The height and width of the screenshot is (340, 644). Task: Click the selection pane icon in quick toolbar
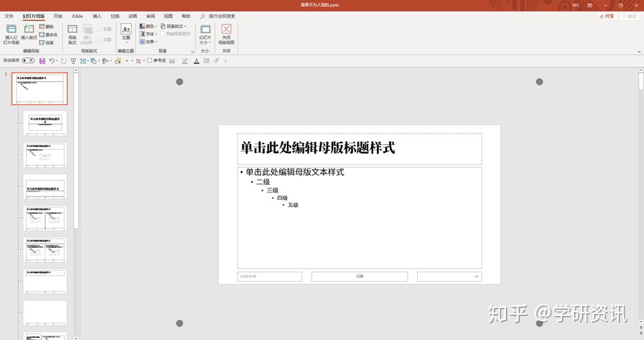coord(118,61)
